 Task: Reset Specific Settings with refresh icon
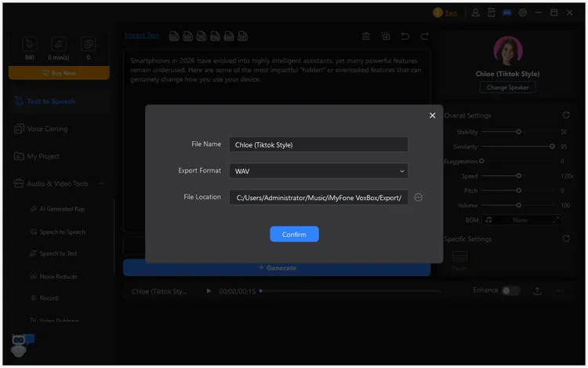click(x=566, y=239)
